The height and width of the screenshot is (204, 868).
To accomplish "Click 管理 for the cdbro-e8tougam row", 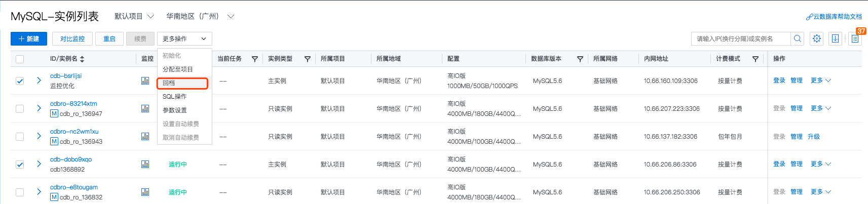I will (797, 192).
